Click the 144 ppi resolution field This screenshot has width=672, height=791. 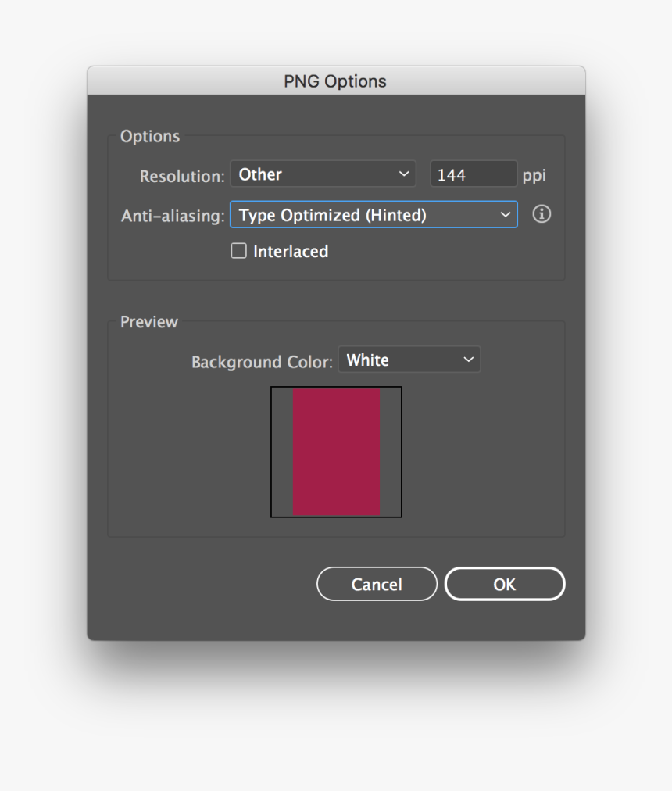473,174
